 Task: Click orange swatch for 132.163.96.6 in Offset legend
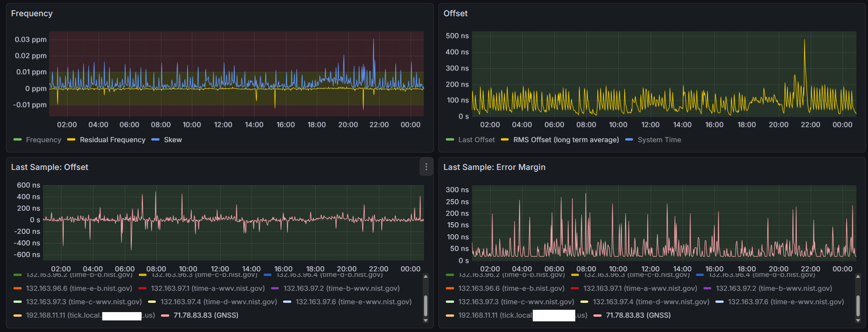[x=18, y=288]
